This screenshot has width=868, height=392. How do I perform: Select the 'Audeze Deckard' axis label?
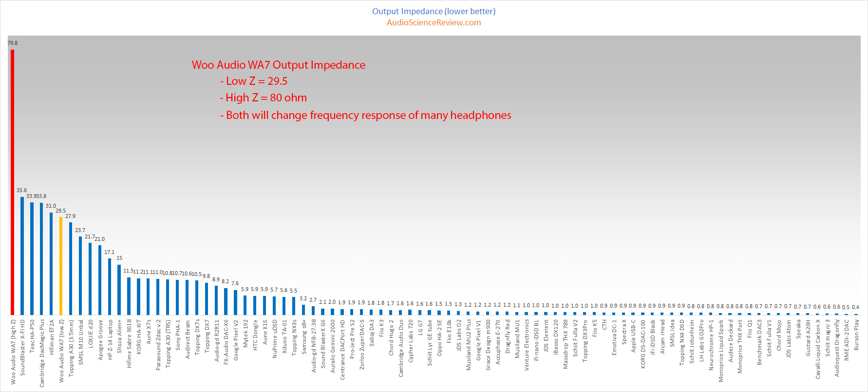point(731,341)
